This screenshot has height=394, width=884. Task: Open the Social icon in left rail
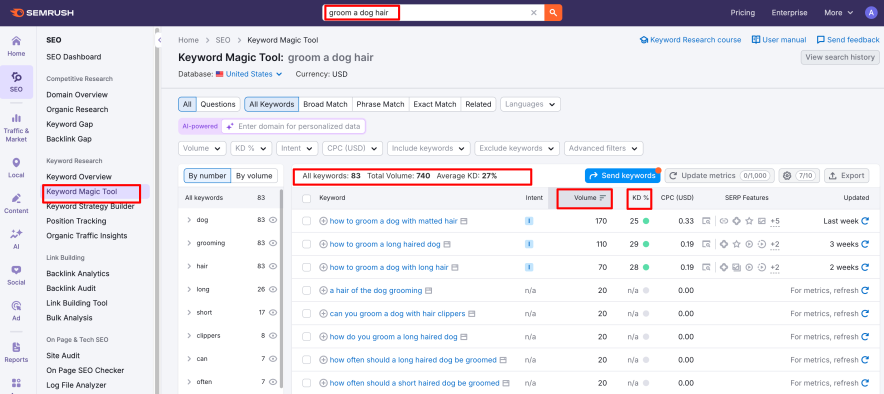pyautogui.click(x=16, y=275)
